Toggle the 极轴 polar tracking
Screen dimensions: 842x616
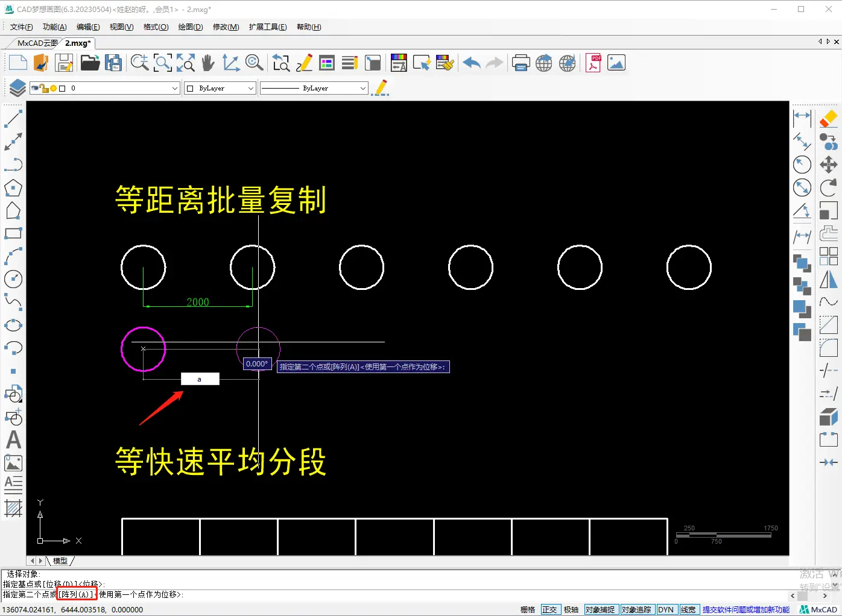click(571, 609)
